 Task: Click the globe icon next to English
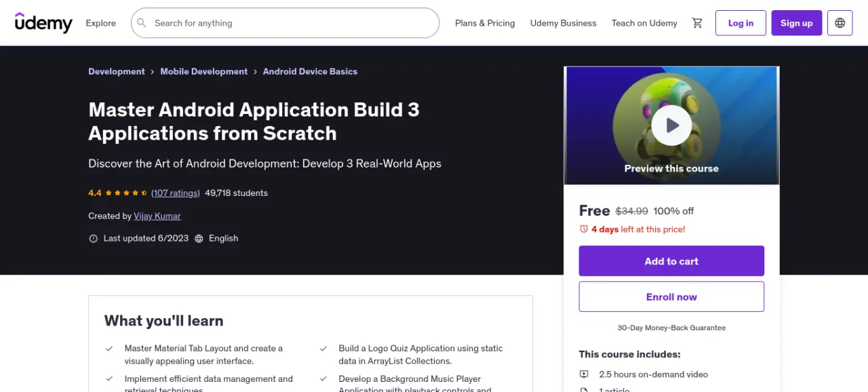199,239
